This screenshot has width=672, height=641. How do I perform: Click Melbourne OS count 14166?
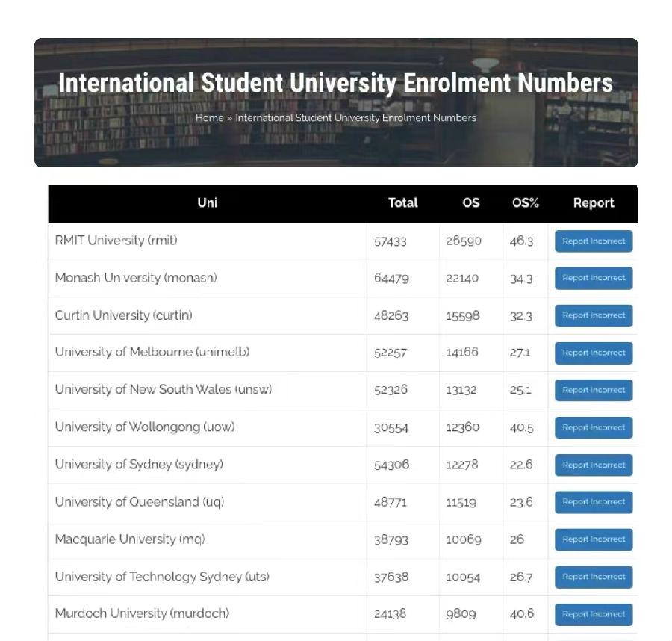(x=462, y=353)
